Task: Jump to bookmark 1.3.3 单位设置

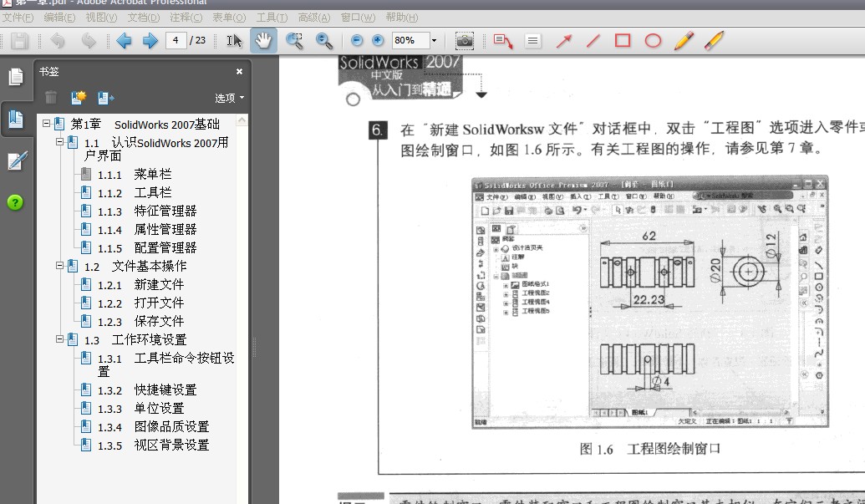Action: (x=140, y=409)
